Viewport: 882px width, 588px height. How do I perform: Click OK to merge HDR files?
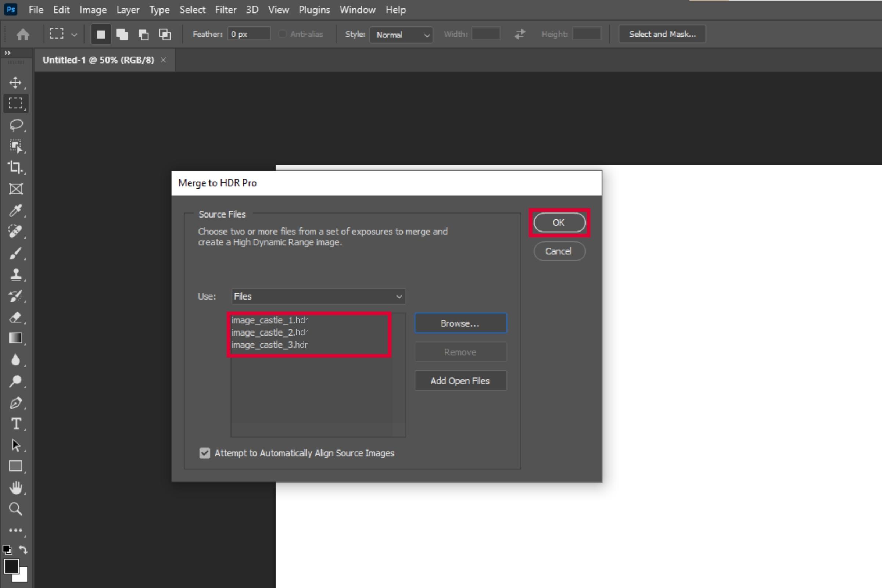pyautogui.click(x=559, y=222)
